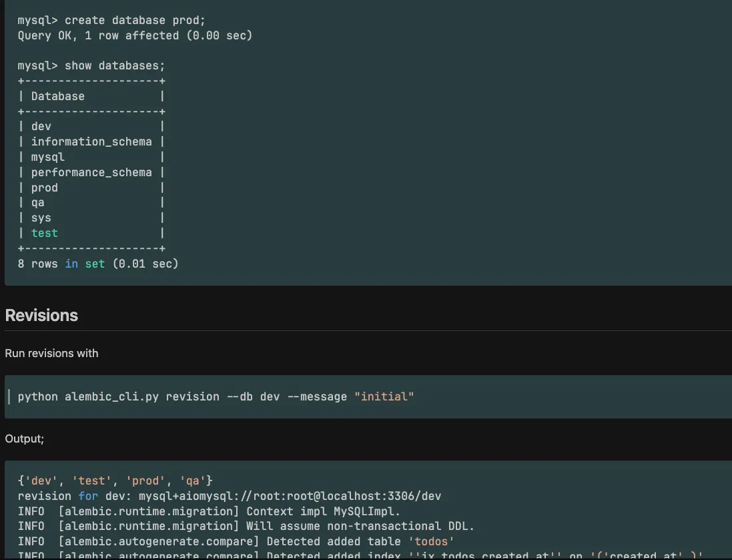This screenshot has width=732, height=560.
Task: Click the 'prod' entry in the database list
Action: coord(44,188)
